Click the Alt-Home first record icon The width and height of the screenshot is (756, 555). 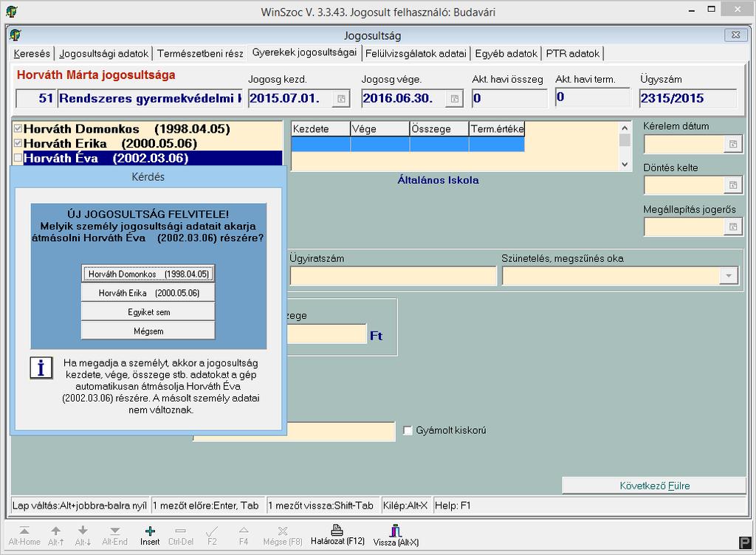[24, 531]
